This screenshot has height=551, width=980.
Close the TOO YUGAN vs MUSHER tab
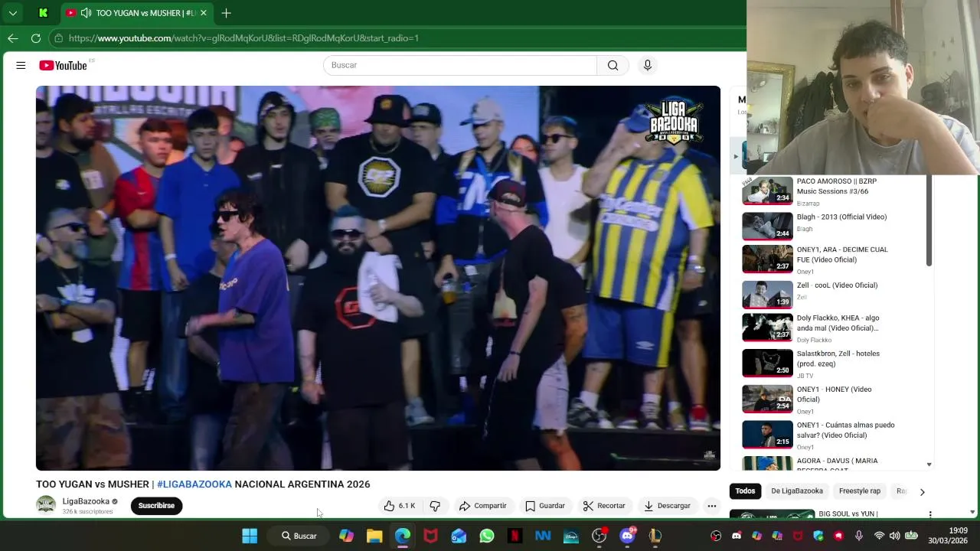coord(204,13)
